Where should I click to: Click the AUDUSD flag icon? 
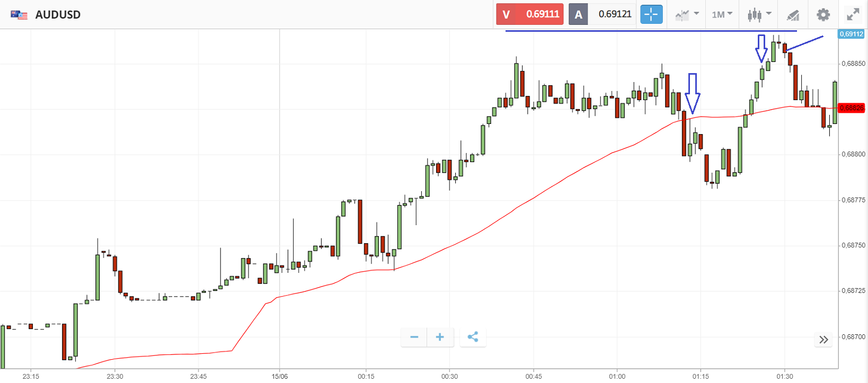19,15
